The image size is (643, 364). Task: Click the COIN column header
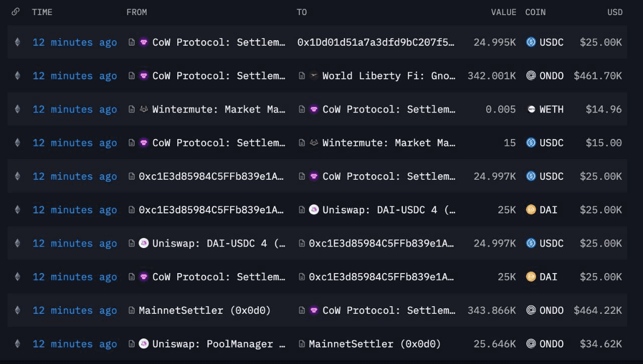coord(535,12)
